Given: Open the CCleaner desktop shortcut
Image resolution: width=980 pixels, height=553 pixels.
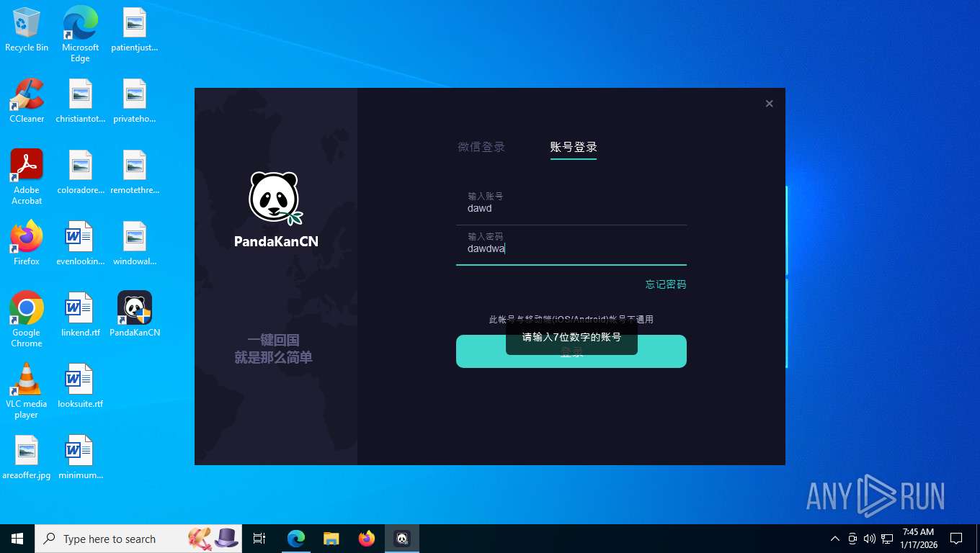Looking at the screenshot, I should [x=27, y=101].
